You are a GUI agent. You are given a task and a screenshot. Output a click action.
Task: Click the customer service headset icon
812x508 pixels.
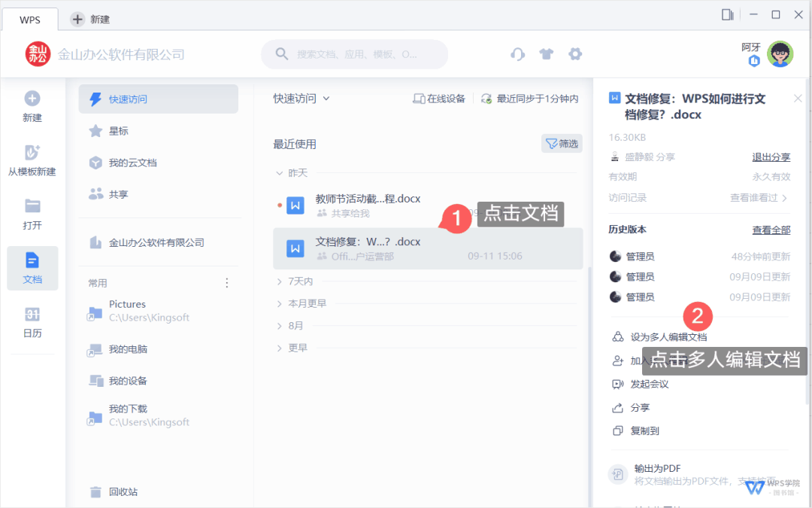click(517, 54)
